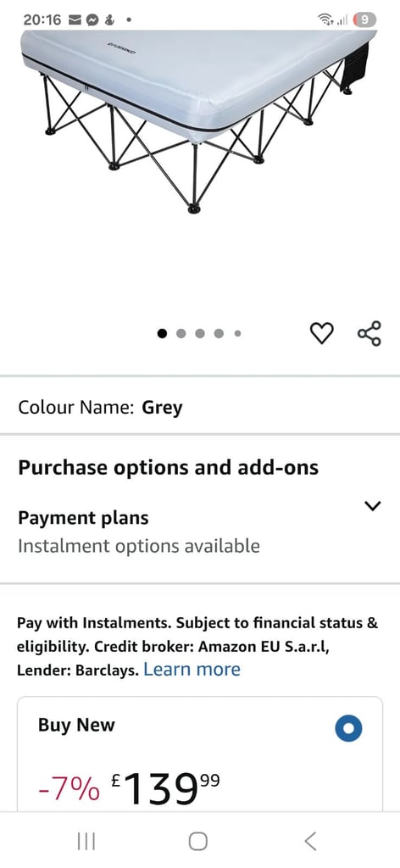Tap the Android home button
This screenshot has width=400, height=868.
point(198,842)
